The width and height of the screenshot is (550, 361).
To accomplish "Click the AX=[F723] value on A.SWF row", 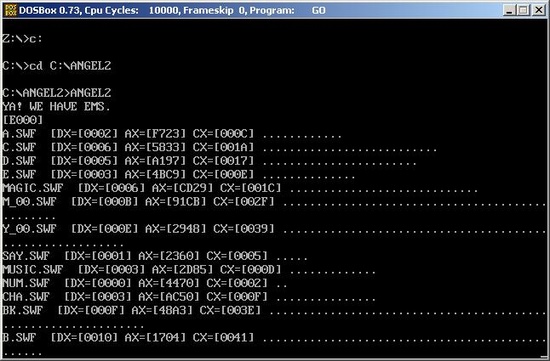I will pos(155,134).
